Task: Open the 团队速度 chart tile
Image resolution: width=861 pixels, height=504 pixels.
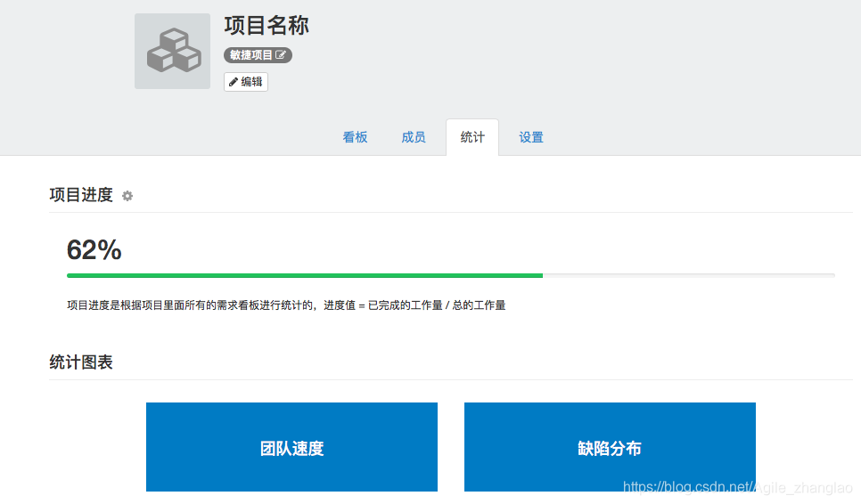Action: click(x=291, y=447)
